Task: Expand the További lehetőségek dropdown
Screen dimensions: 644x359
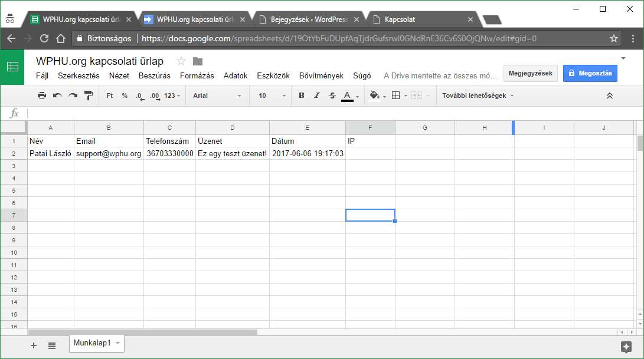Action: click(478, 95)
